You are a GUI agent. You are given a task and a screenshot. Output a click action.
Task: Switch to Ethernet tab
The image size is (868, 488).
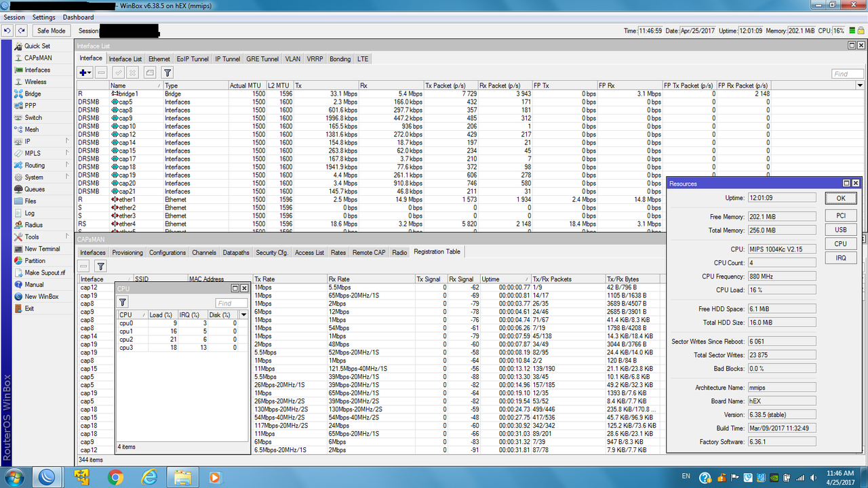[x=159, y=59]
